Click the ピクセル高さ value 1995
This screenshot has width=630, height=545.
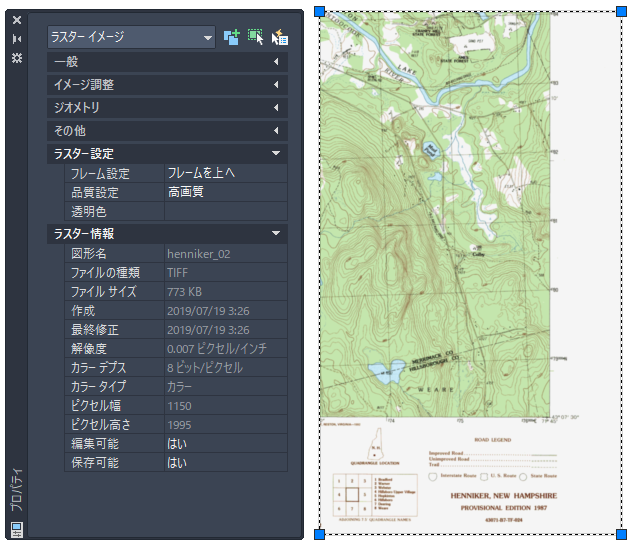pos(226,424)
